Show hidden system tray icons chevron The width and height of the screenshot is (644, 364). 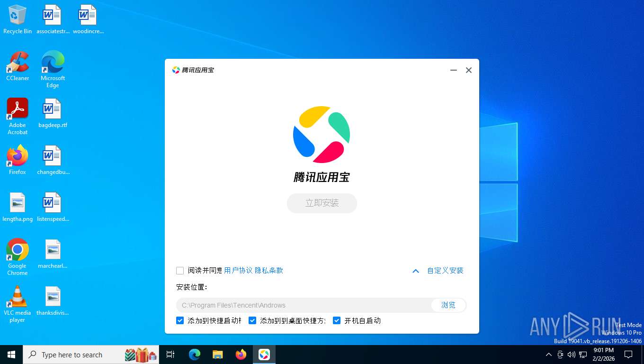click(x=549, y=355)
